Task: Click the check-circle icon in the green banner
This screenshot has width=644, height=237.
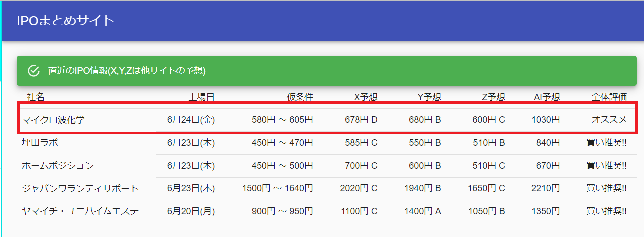Action: pos(34,71)
